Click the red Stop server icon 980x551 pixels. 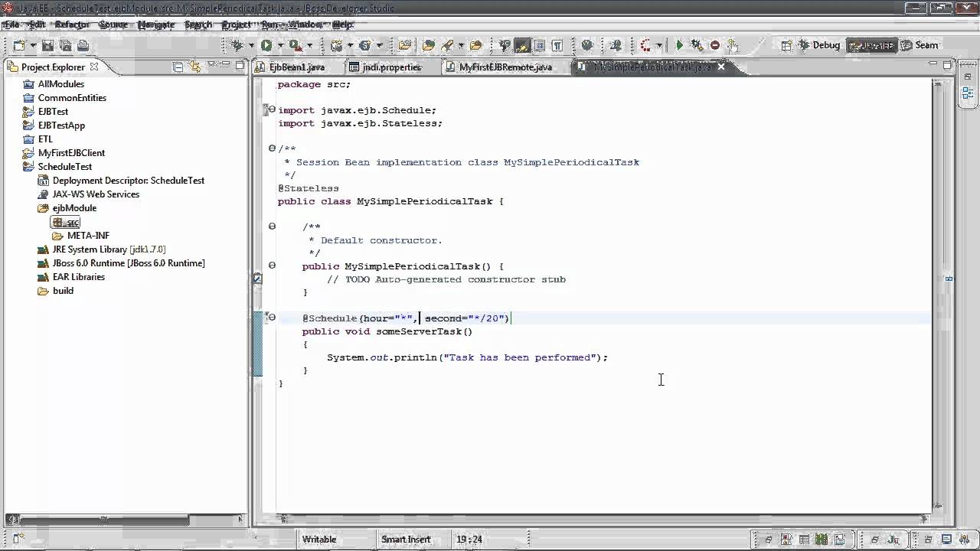pos(715,46)
